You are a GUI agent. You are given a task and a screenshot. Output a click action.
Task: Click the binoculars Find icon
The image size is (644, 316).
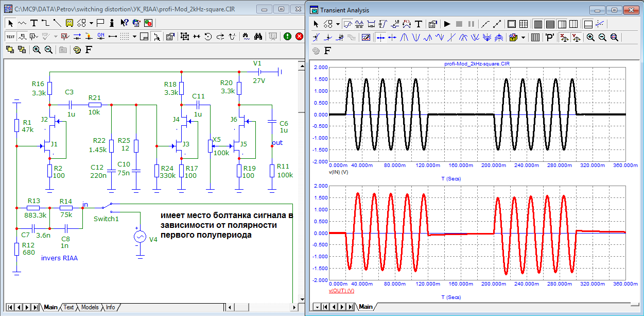(259, 36)
